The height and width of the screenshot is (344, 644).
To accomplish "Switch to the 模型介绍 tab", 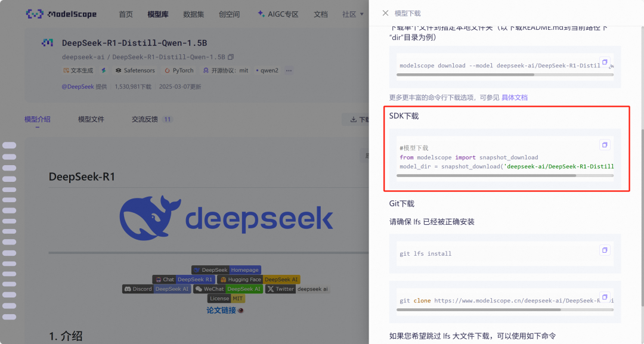I will click(x=38, y=119).
